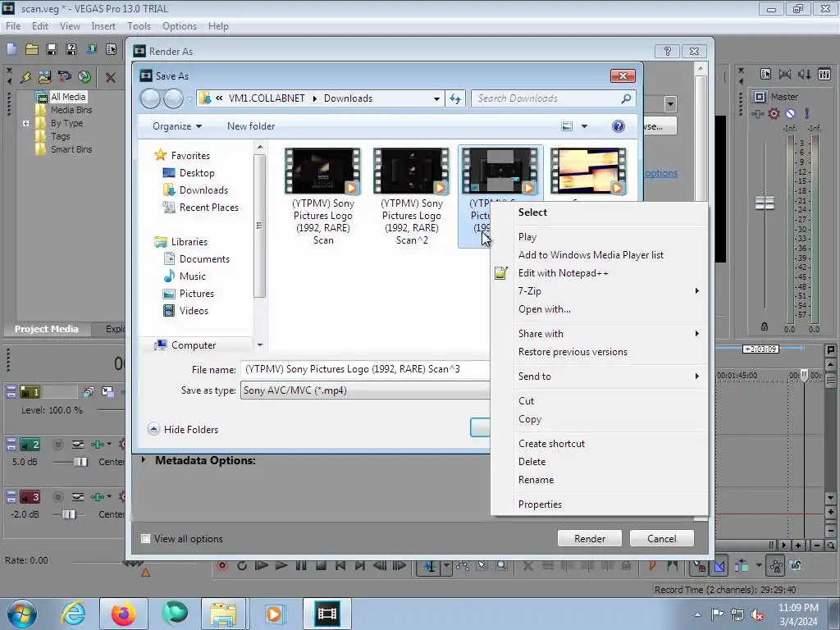Viewport: 840px width, 630px height.
Task: Toggle Lock Envelopes to Events icon
Action: pyautogui.click(x=776, y=566)
